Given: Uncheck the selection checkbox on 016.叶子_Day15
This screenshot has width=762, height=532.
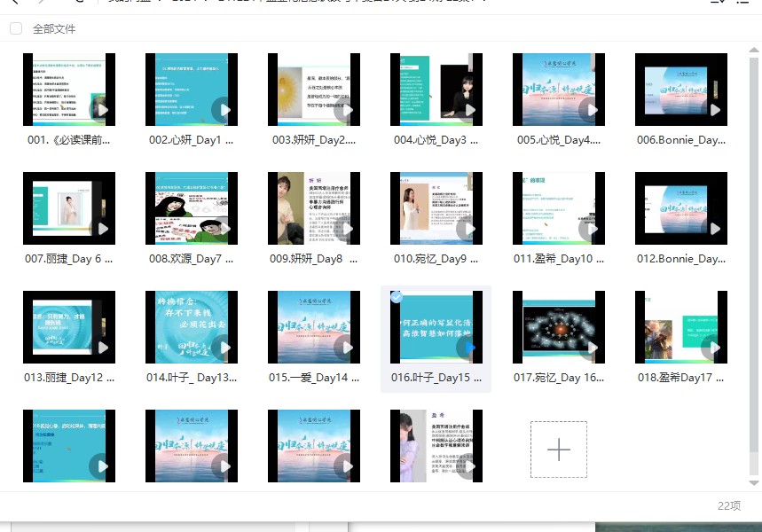Looking at the screenshot, I should (x=397, y=297).
